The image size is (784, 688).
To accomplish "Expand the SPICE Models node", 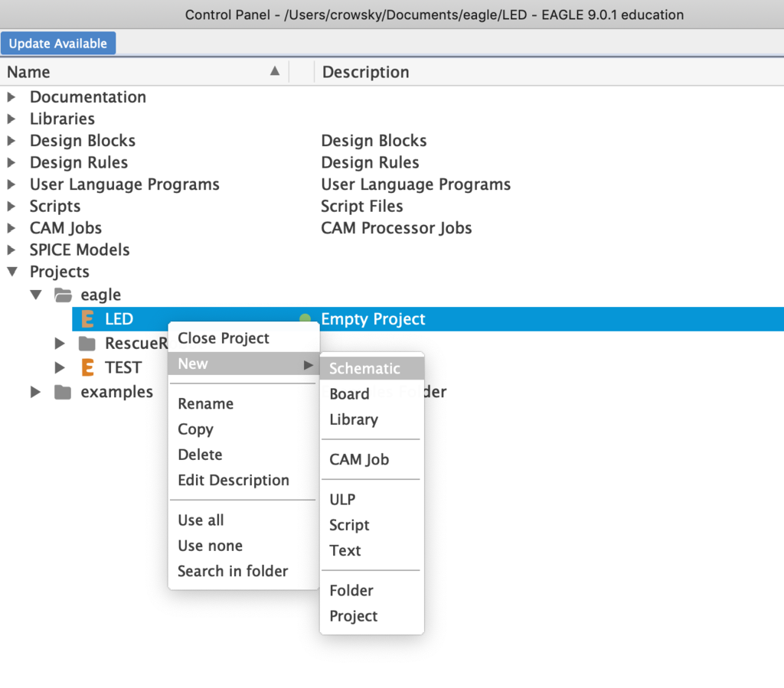I will click(x=11, y=249).
